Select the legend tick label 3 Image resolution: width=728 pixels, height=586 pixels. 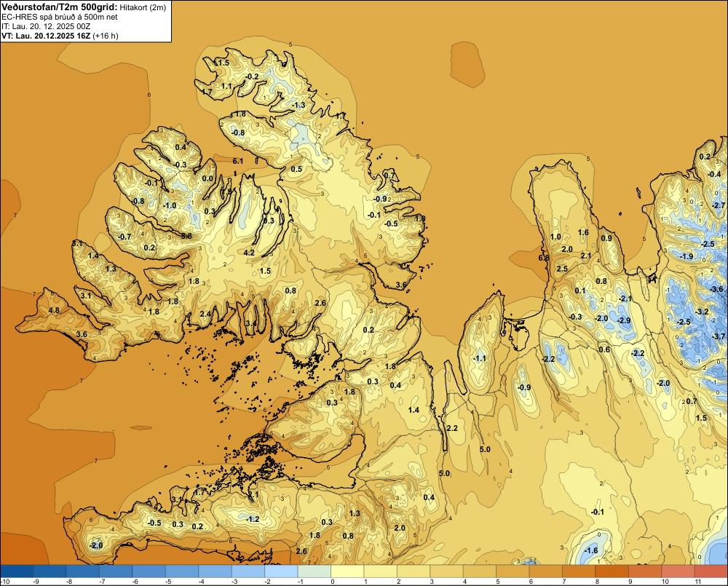[x=432, y=582]
